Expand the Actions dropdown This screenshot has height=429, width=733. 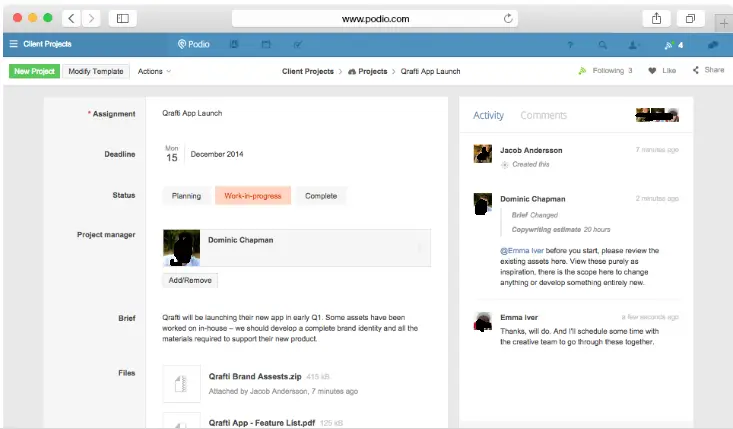click(154, 72)
